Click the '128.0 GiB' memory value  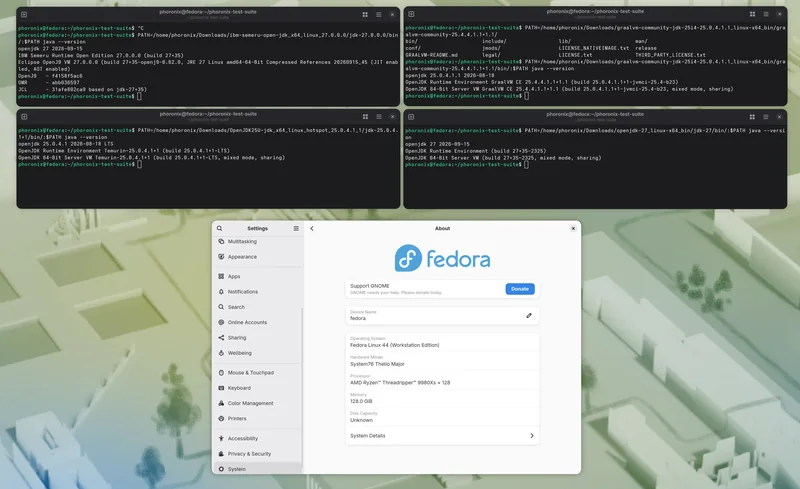click(361, 401)
